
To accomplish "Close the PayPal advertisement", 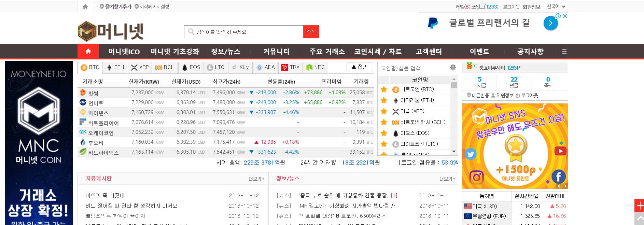I will 565,16.
